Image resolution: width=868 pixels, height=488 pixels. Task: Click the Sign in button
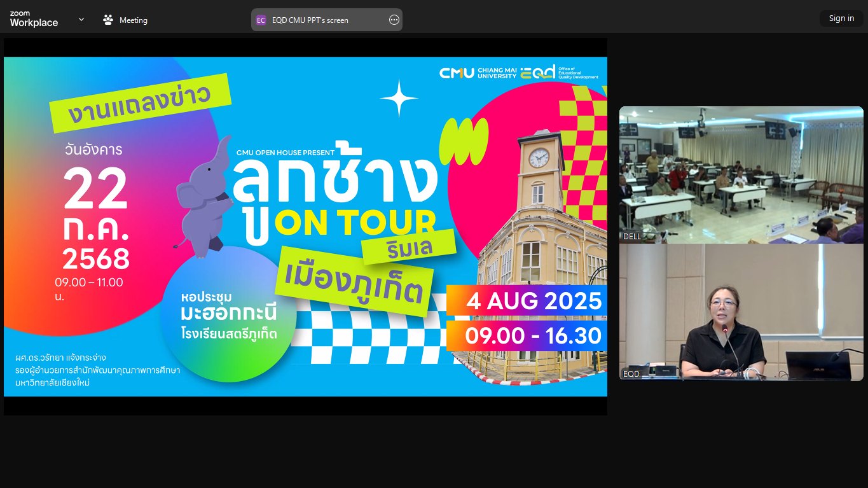coord(841,18)
